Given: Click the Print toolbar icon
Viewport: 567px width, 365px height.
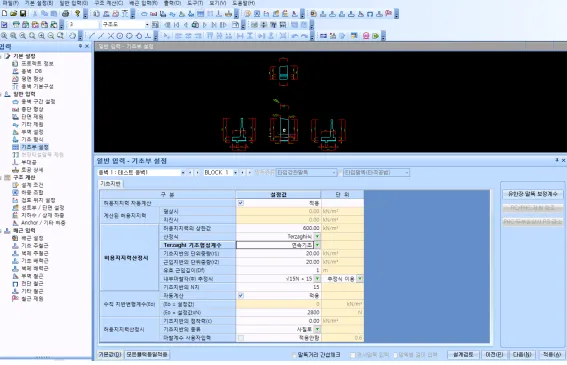Looking at the screenshot, I should point(65,14).
